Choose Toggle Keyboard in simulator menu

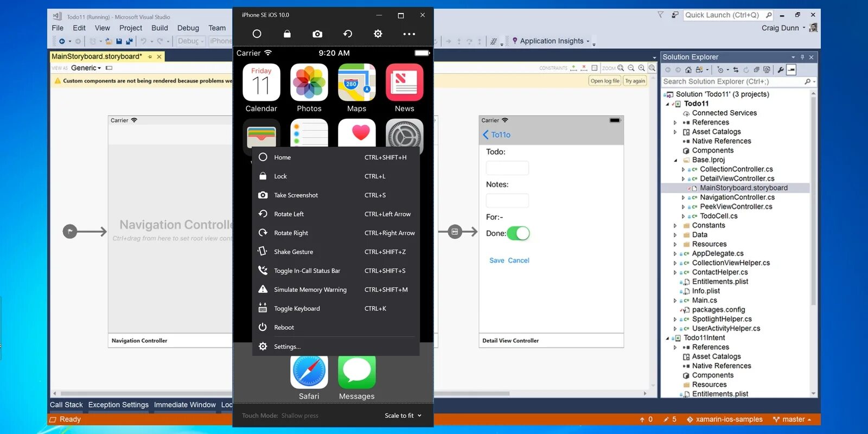336,309
